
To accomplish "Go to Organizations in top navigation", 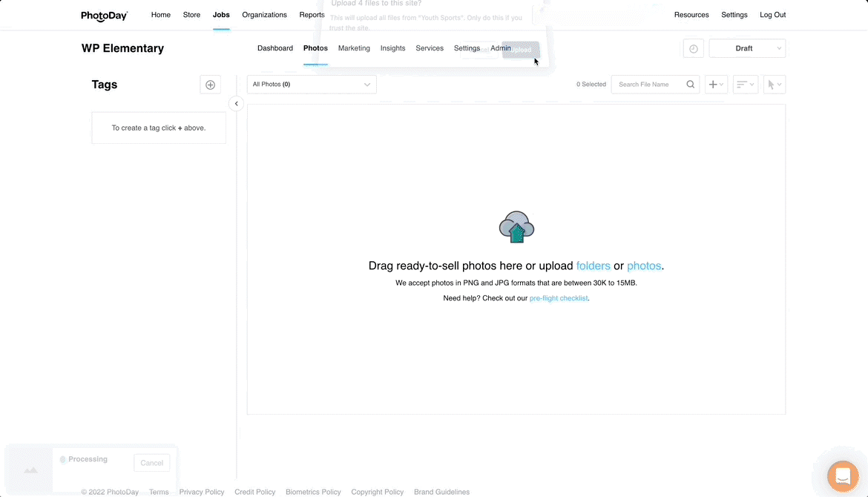I will coord(264,15).
